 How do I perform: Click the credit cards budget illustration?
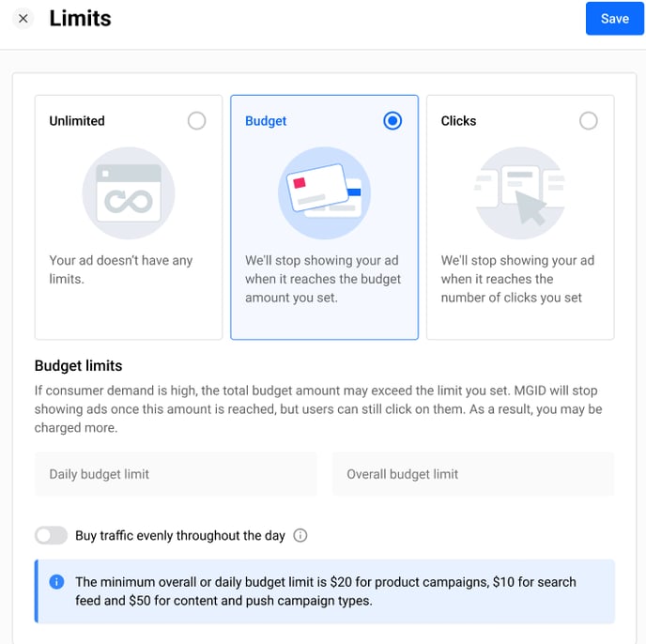[324, 193]
